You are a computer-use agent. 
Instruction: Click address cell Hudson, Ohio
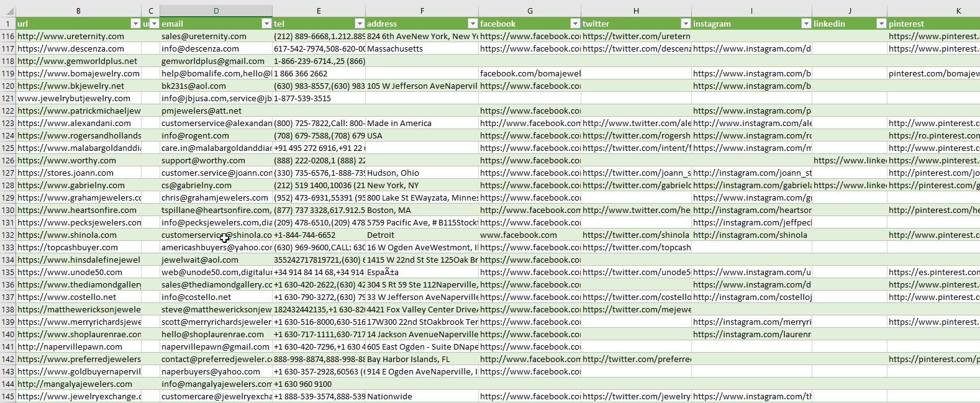422,173
